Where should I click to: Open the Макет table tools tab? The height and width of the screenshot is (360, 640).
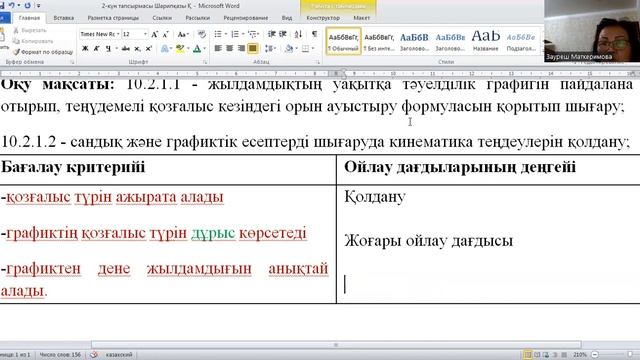362,18
